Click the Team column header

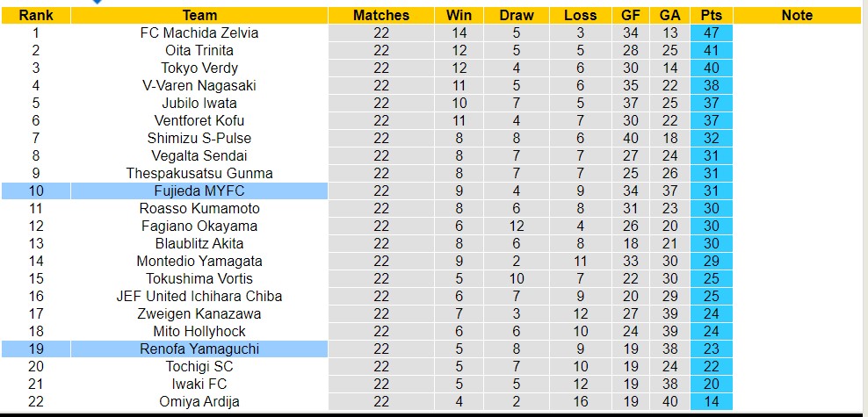click(x=199, y=15)
